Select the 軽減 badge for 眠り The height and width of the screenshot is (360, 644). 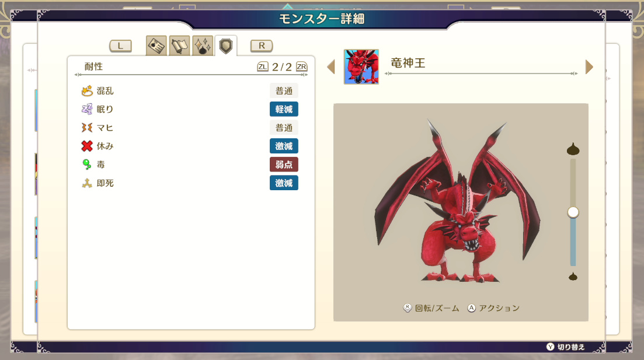click(284, 109)
